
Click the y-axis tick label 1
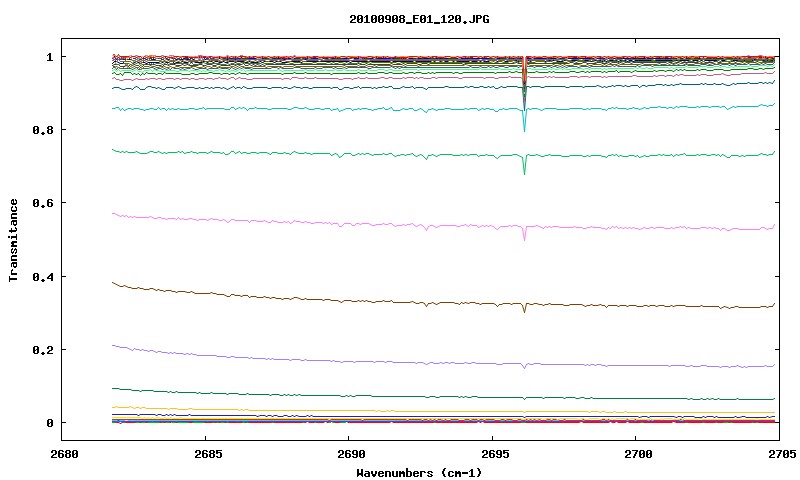49,57
